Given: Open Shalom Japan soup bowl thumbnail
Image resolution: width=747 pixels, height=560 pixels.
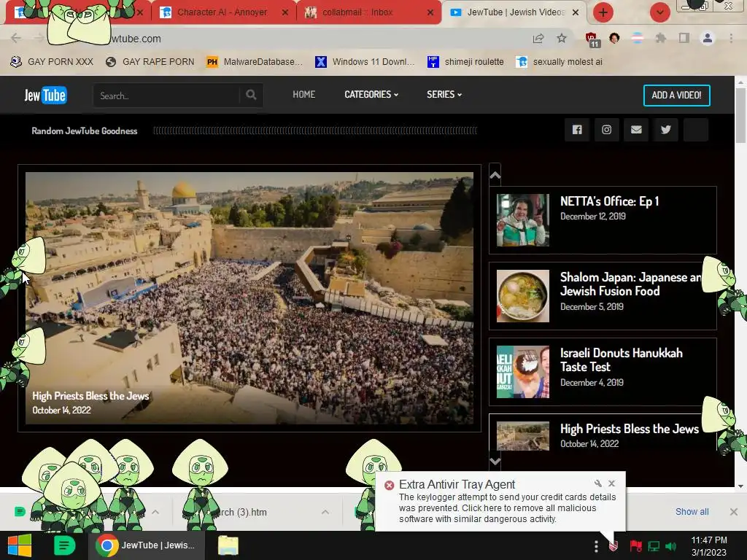Looking at the screenshot, I should point(522,296).
